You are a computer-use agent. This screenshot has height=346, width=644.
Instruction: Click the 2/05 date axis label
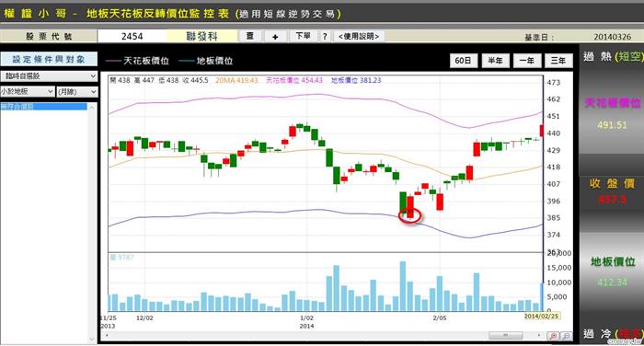(440, 318)
